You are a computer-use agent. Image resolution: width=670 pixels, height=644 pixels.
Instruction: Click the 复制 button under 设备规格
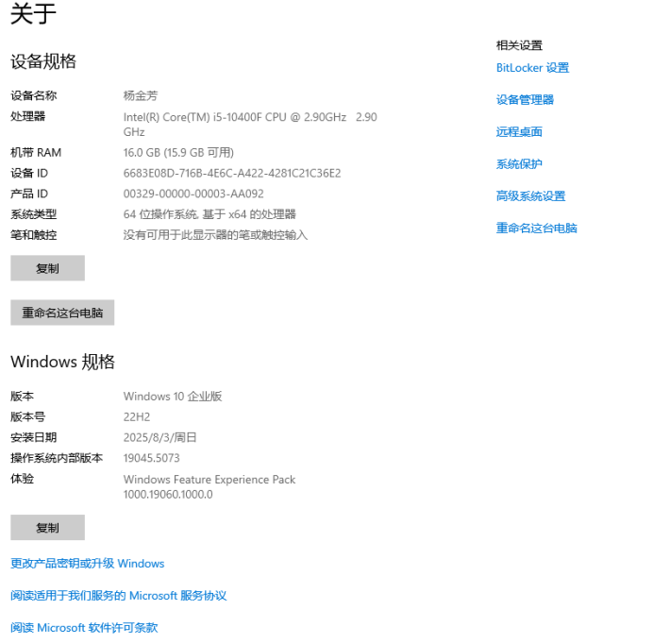coord(47,268)
